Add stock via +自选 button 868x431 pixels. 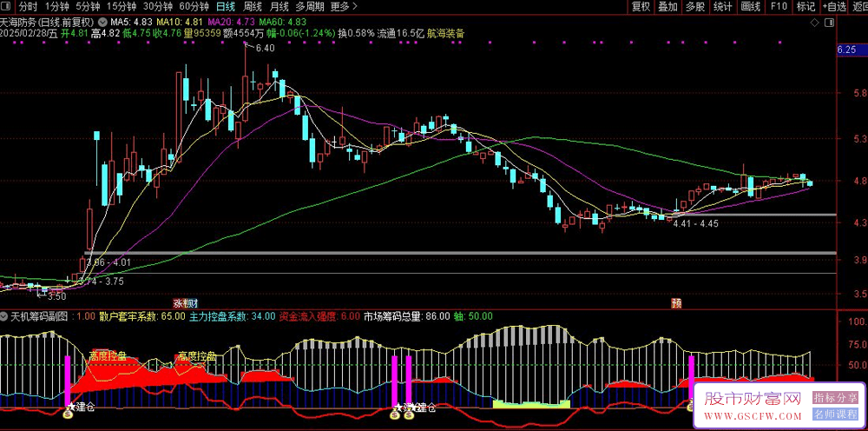coord(835,7)
